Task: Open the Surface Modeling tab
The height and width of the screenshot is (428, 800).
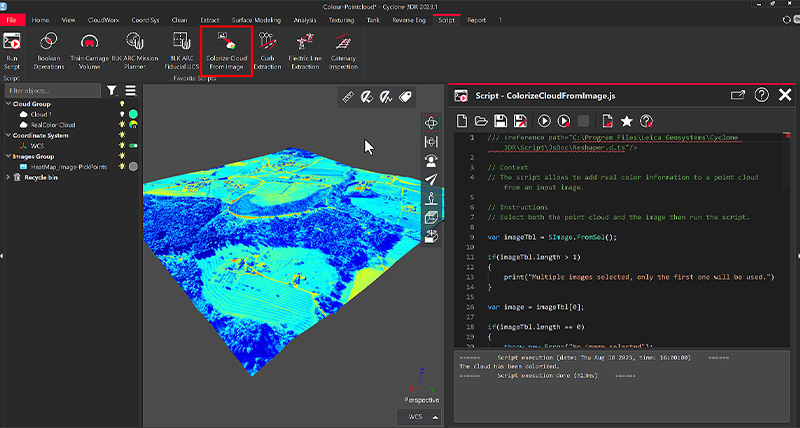Action: (256, 20)
